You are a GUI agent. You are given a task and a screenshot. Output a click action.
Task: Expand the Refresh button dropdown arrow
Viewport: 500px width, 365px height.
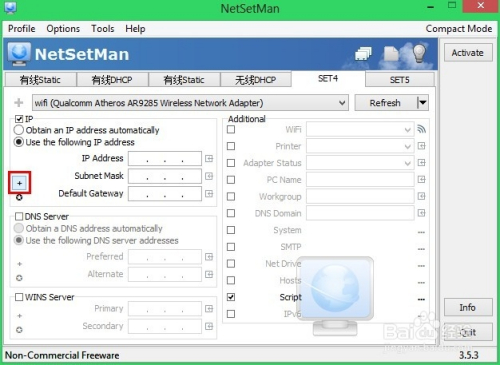coord(423,103)
